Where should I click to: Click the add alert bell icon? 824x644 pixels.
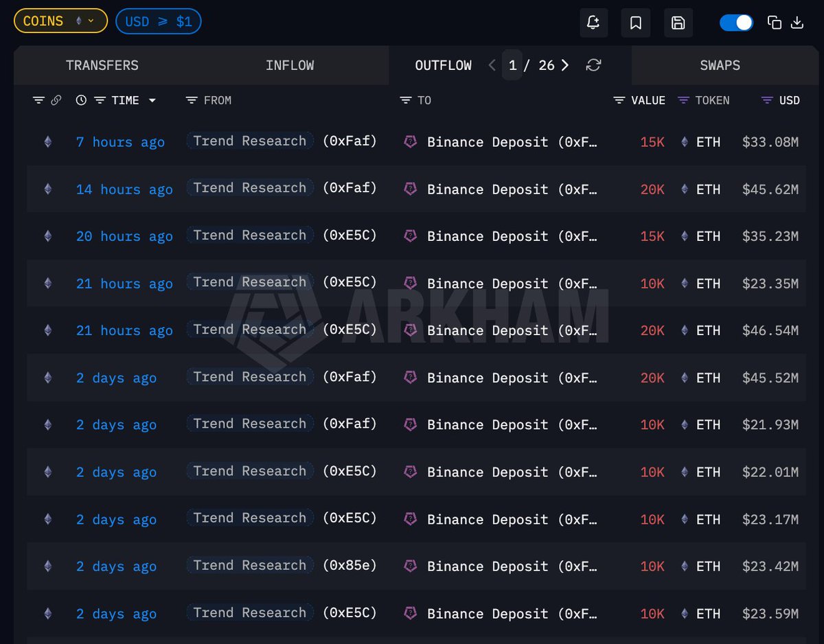(x=593, y=23)
